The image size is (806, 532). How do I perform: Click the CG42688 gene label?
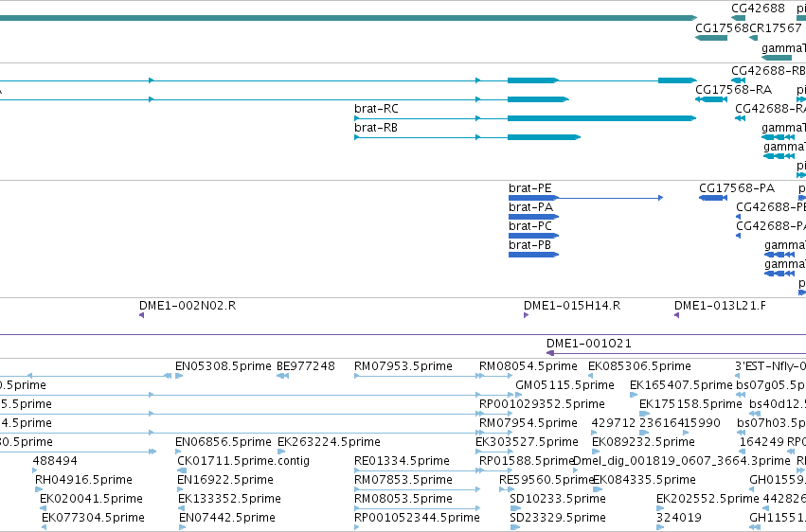[758, 9]
